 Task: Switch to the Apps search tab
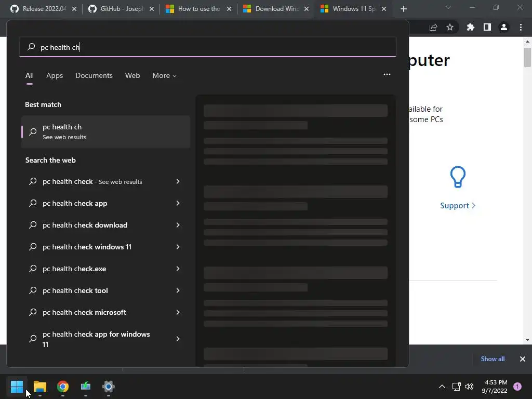click(55, 75)
